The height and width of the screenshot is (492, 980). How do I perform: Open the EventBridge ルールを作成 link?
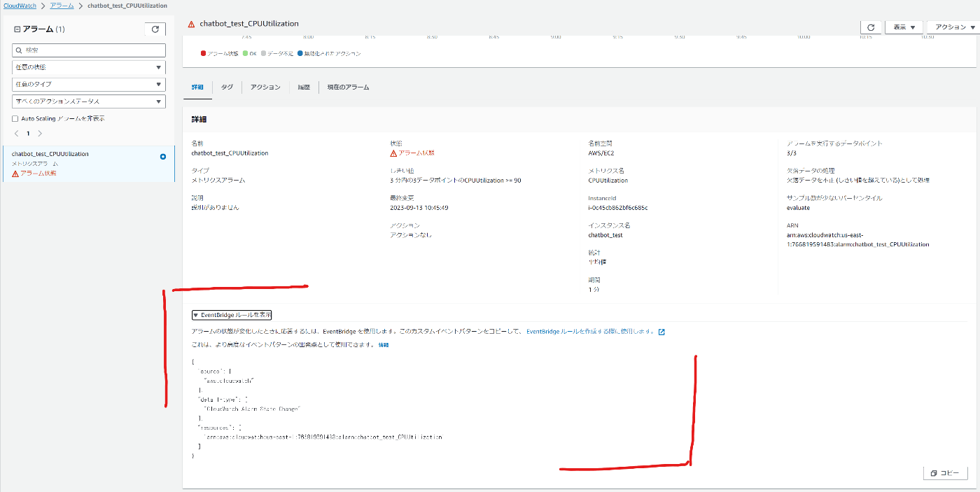point(590,332)
